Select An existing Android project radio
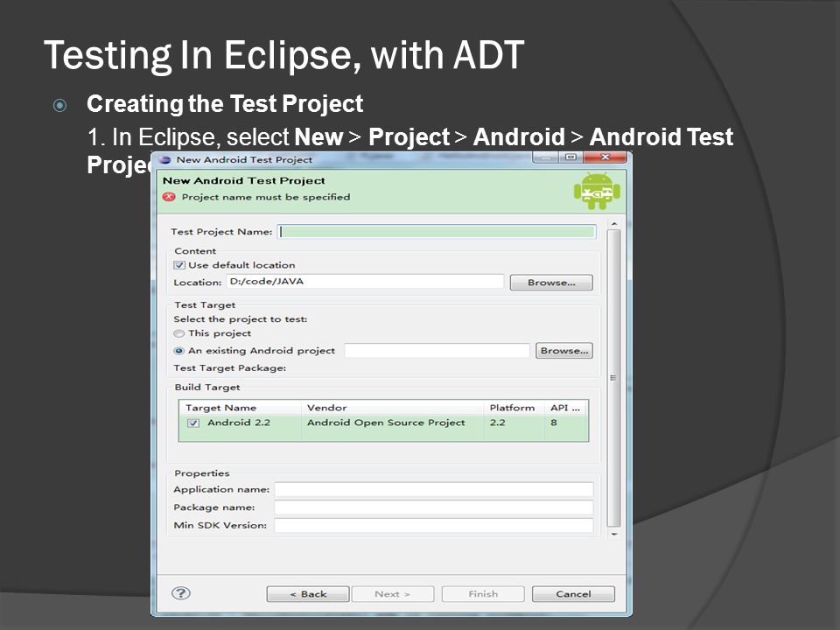This screenshot has width=840, height=630. (x=178, y=351)
